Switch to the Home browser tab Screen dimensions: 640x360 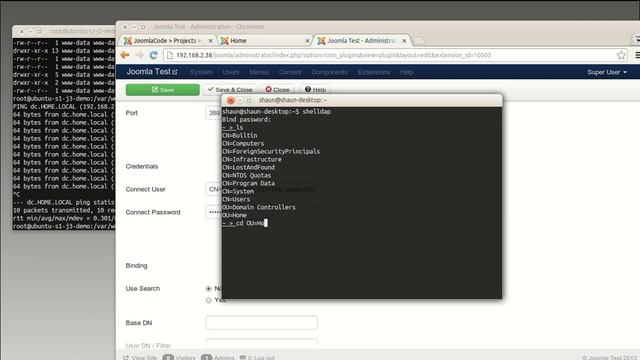264,41
